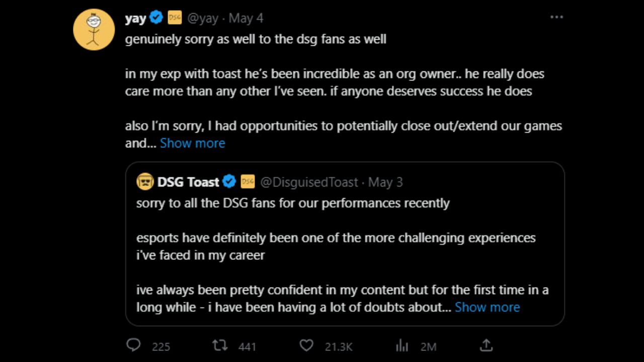644x362 pixels.
Task: Click the view analytics bar chart icon
Action: tap(402, 346)
